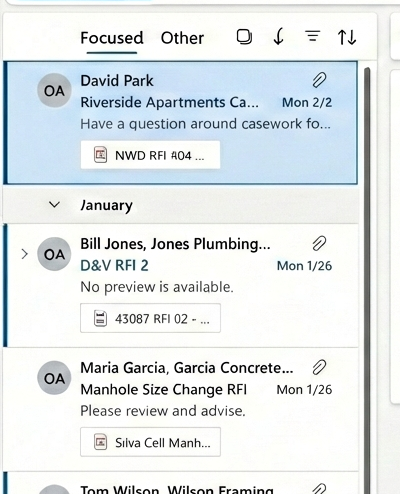Open NWD RFI #04 attachment

pyautogui.click(x=150, y=155)
